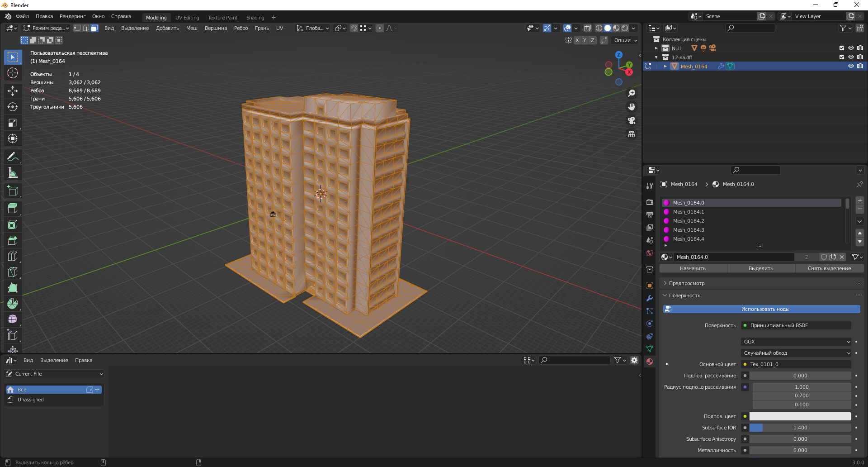This screenshot has width=868, height=467.
Task: Toggle proportional editing
Action: tap(380, 28)
